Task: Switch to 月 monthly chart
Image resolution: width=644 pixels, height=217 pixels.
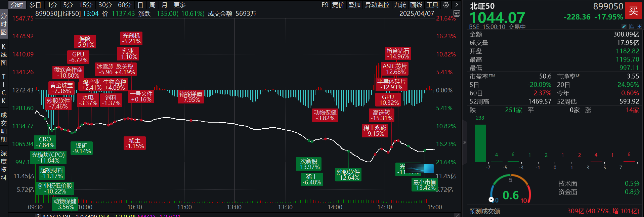Action: (x=165, y=5)
